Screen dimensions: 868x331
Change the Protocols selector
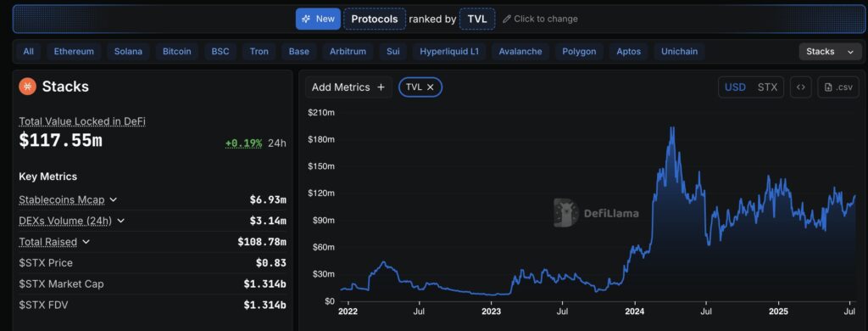(375, 19)
